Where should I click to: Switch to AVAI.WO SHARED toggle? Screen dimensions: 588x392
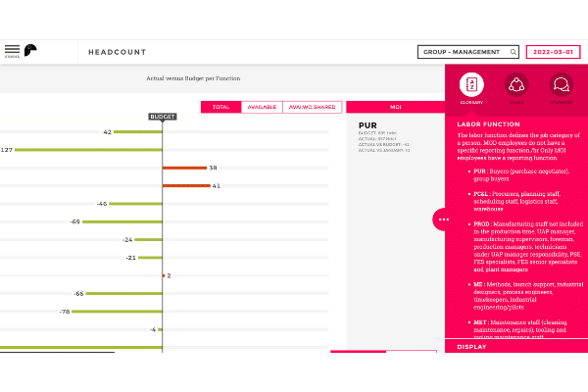tap(311, 107)
